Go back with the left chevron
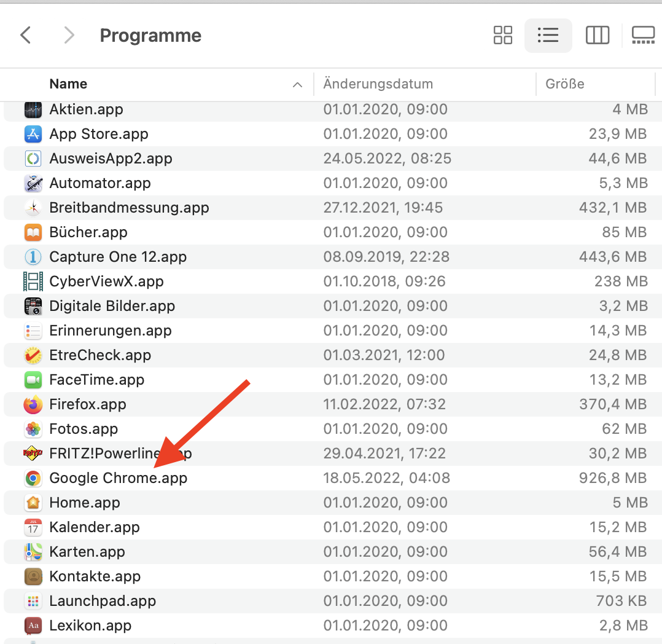The height and width of the screenshot is (644, 662). click(26, 36)
